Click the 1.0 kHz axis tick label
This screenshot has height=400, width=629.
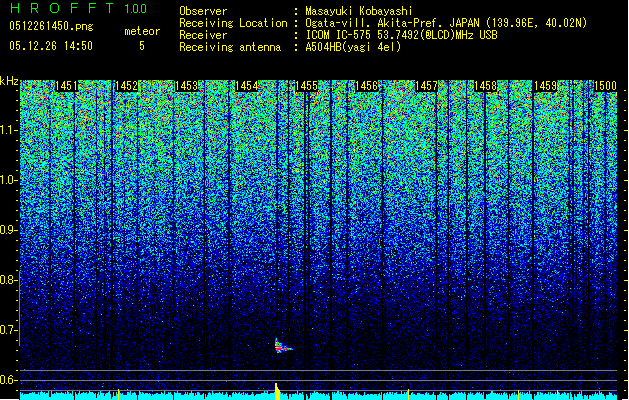[x=8, y=180]
